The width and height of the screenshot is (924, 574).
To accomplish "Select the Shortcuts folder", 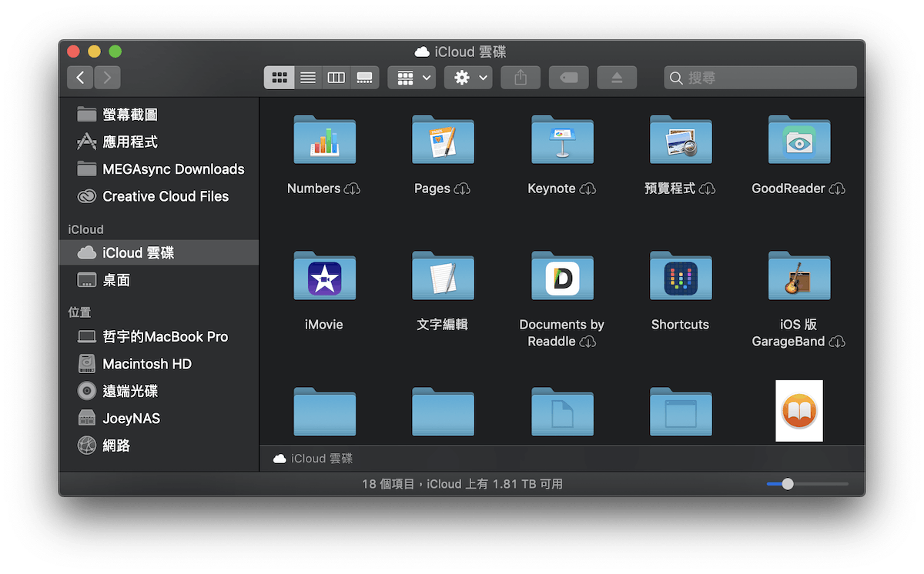I will 681,276.
